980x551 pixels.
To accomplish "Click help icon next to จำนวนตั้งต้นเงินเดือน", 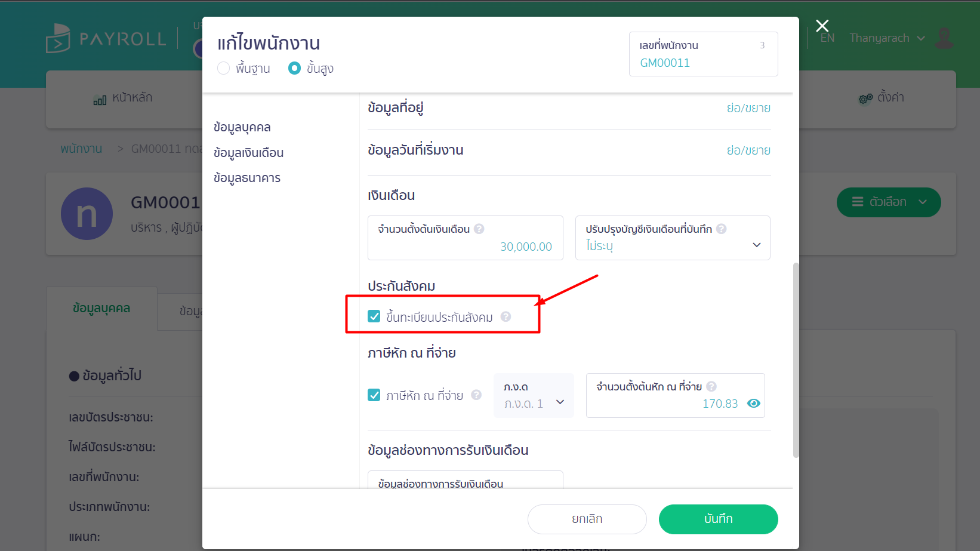I will (x=479, y=229).
